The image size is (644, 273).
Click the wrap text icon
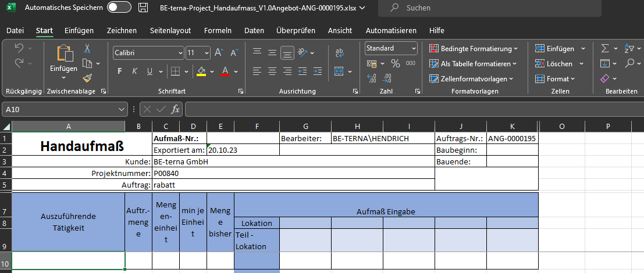coord(340,53)
